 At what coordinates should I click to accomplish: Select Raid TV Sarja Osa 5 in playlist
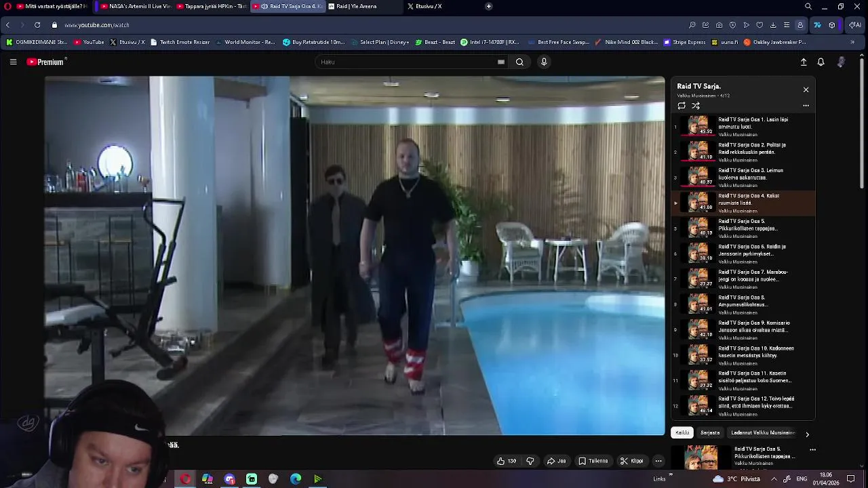(x=743, y=228)
